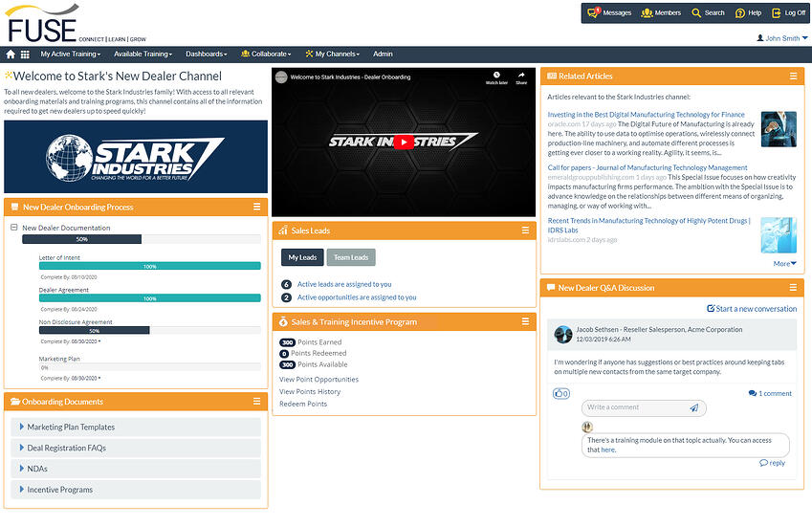Viewport: 812px width, 526px height.
Task: Open the apps grid icon in navbar
Action: 25,54
